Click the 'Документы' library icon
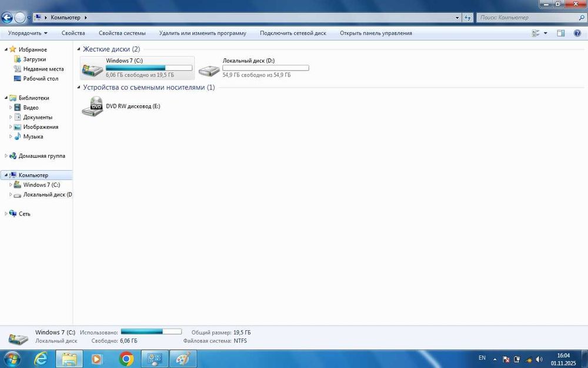Screen dimensions: 588x368 pos(17,117)
